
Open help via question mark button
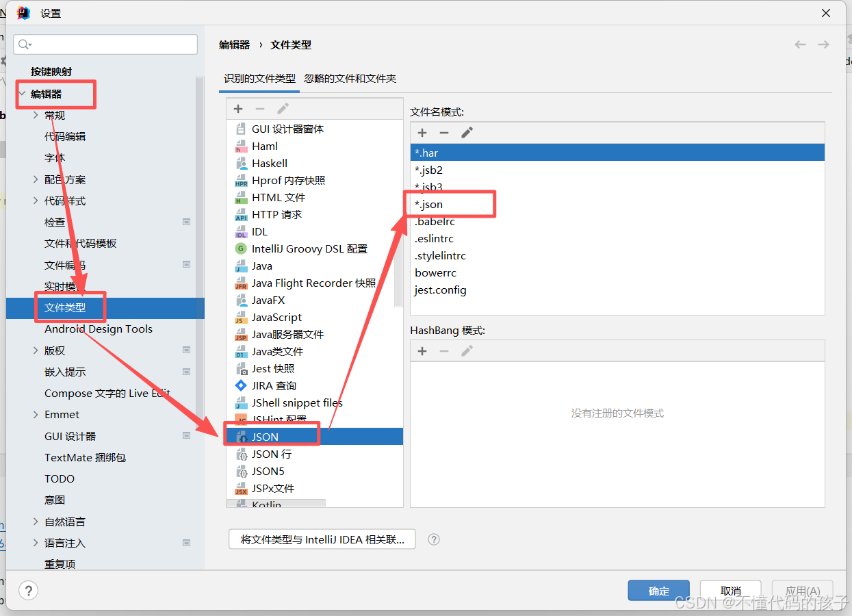[x=28, y=590]
